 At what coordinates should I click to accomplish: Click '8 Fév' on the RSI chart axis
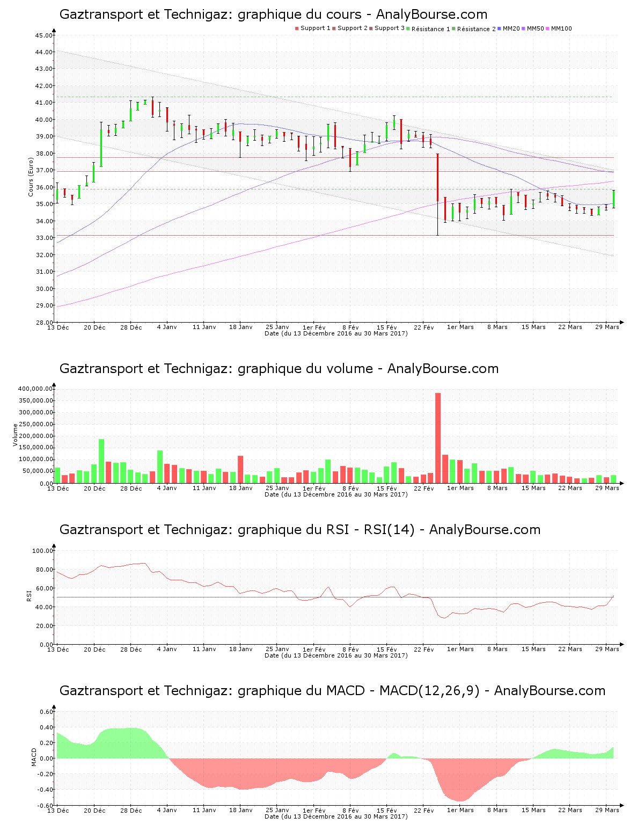coord(350,649)
